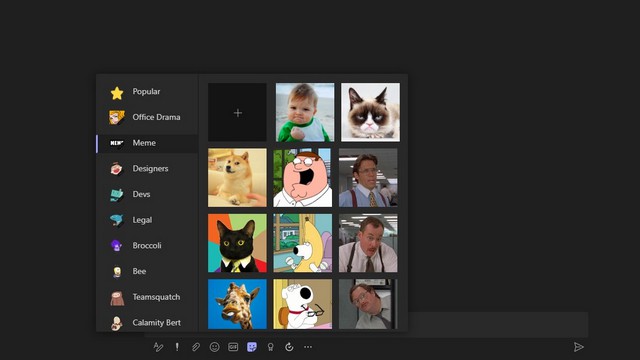Viewport: 640px width, 360px height.
Task: Pick the laughing Peter Griffin meme
Action: (x=302, y=178)
